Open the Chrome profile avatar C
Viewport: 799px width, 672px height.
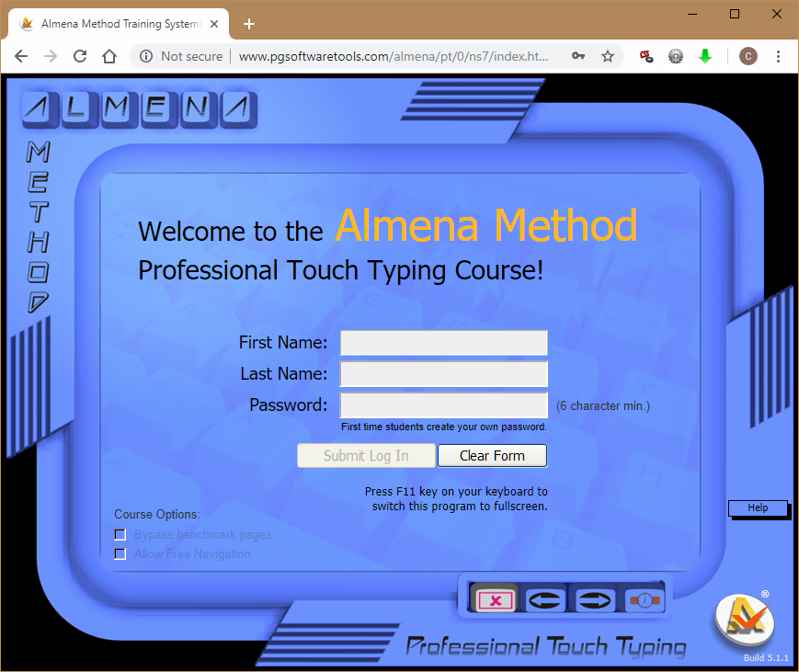748,56
